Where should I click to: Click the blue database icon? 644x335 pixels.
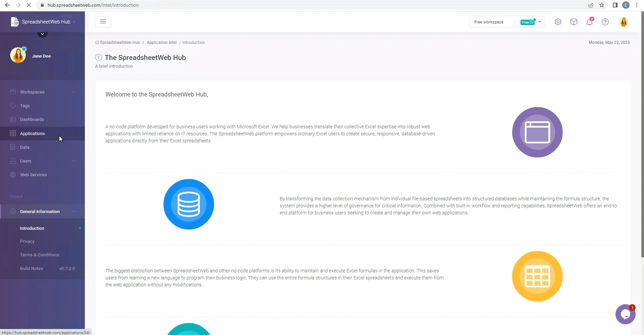[x=189, y=204]
